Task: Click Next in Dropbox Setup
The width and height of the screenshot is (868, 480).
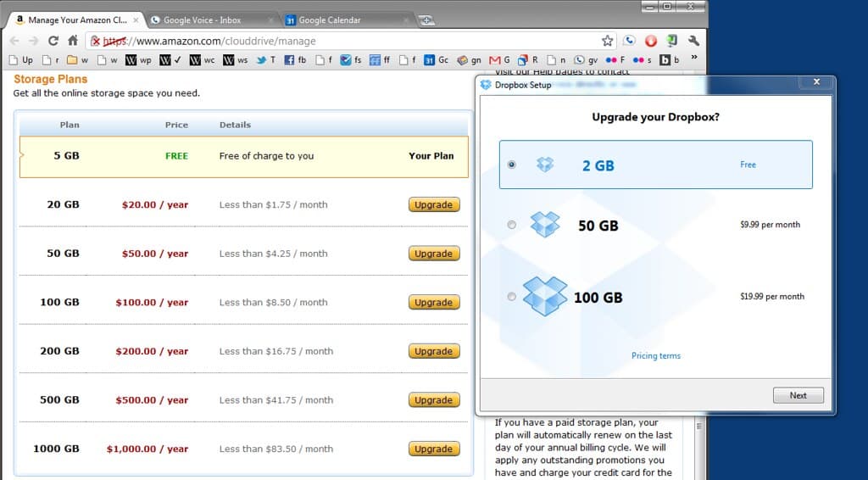Action: [x=798, y=395]
